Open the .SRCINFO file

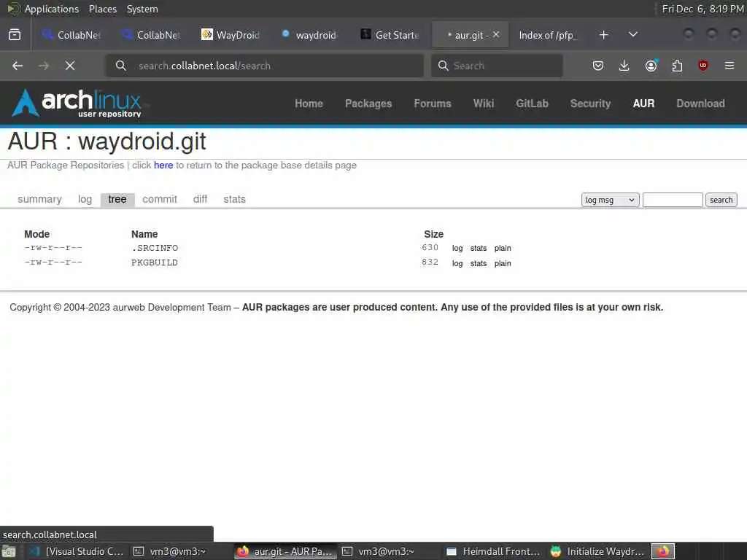tap(155, 248)
